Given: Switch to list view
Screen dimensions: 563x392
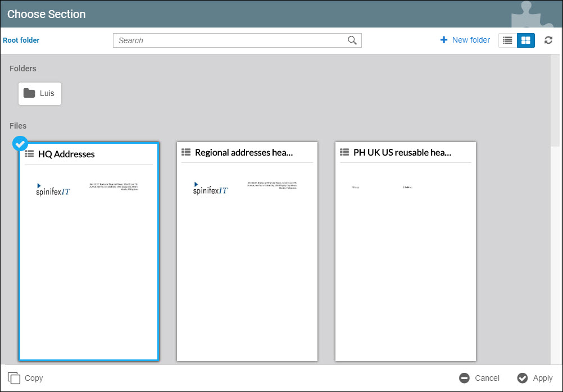Looking at the screenshot, I should [x=507, y=40].
